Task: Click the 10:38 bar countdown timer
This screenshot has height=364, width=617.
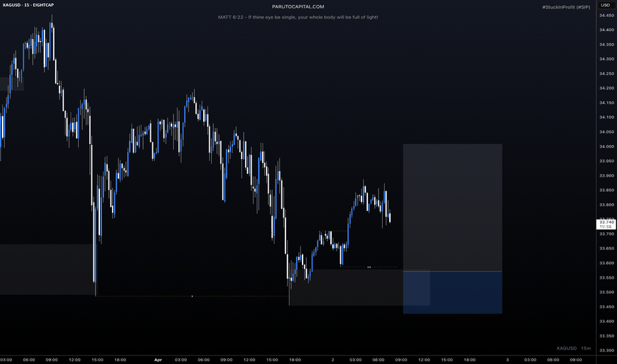Action: (x=606, y=226)
